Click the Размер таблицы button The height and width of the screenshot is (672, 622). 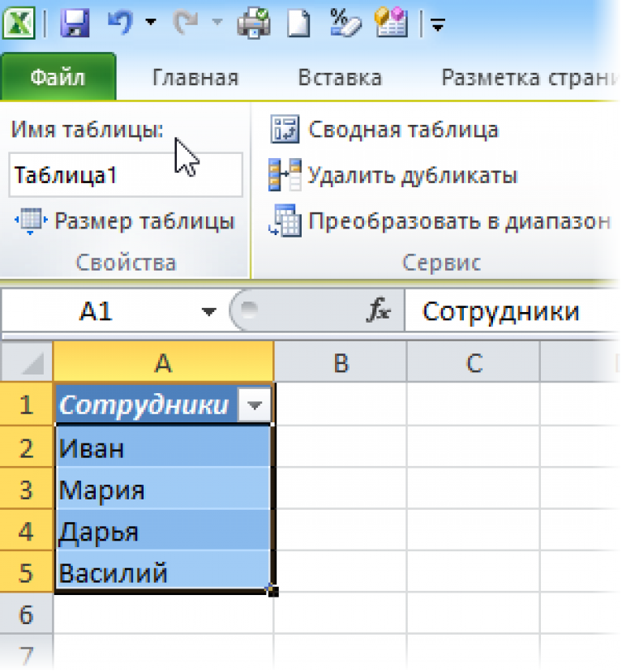125,221
